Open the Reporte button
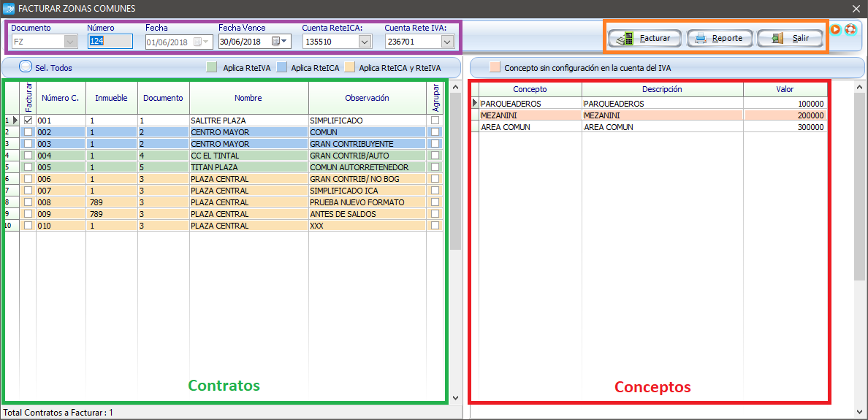The width and height of the screenshot is (868, 420). 720,39
